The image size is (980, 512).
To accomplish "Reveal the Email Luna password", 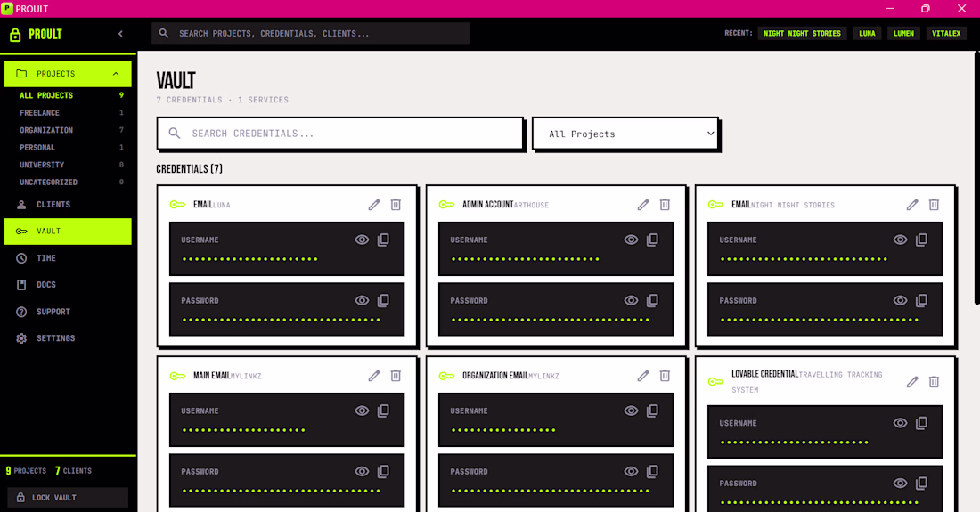I will pos(362,300).
